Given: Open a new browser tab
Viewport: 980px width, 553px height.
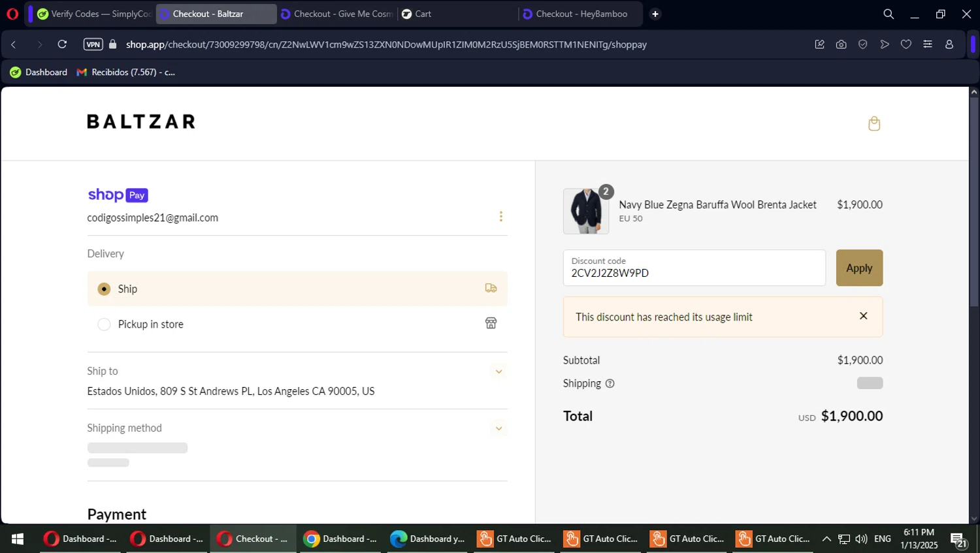Looking at the screenshot, I should [655, 14].
